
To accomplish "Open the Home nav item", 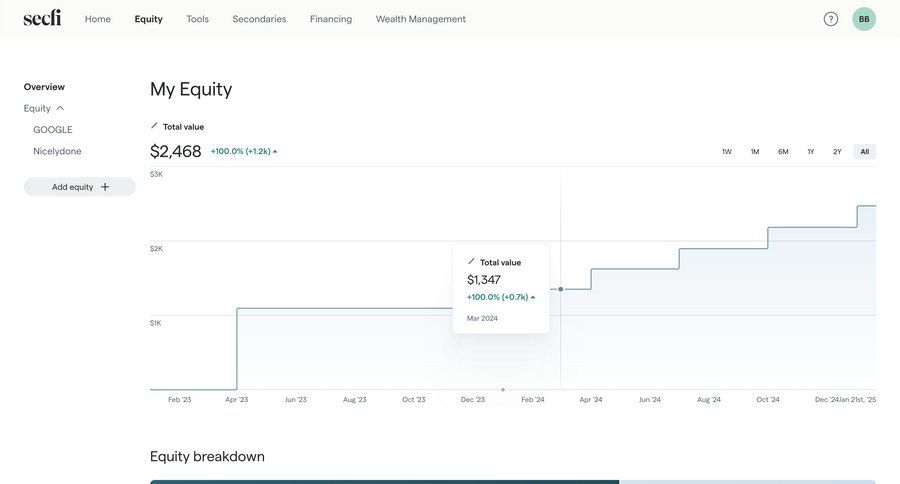I will tap(98, 19).
